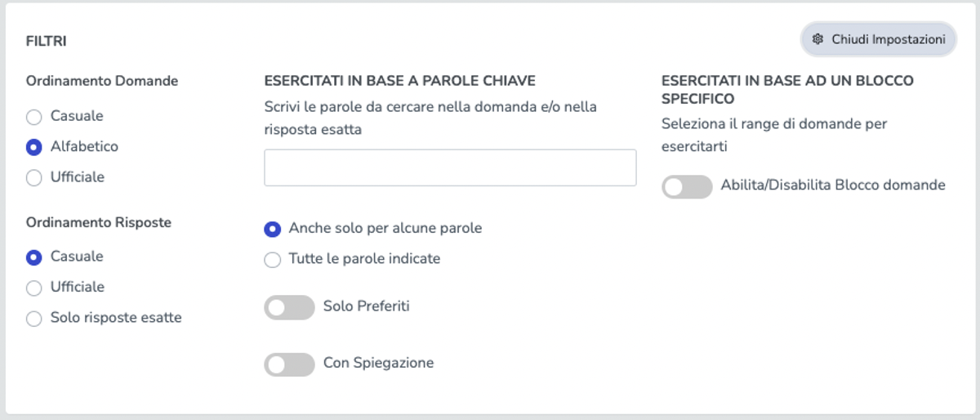Click the FILTRI section heading
The height and width of the screenshot is (420, 980).
(47, 40)
